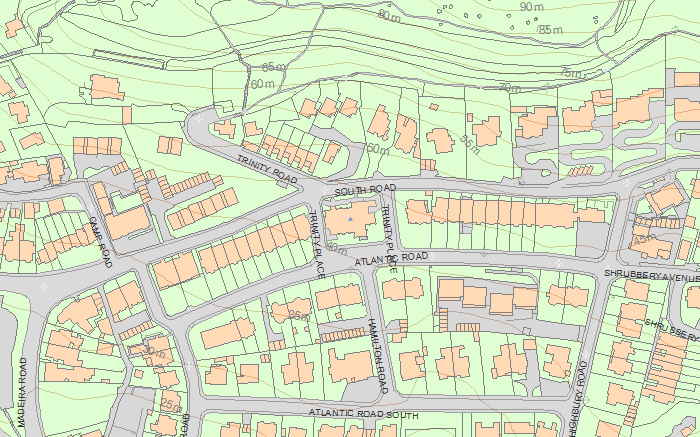This screenshot has width=700, height=437.
Task: Click the 30m contour label
Action: point(154,351)
